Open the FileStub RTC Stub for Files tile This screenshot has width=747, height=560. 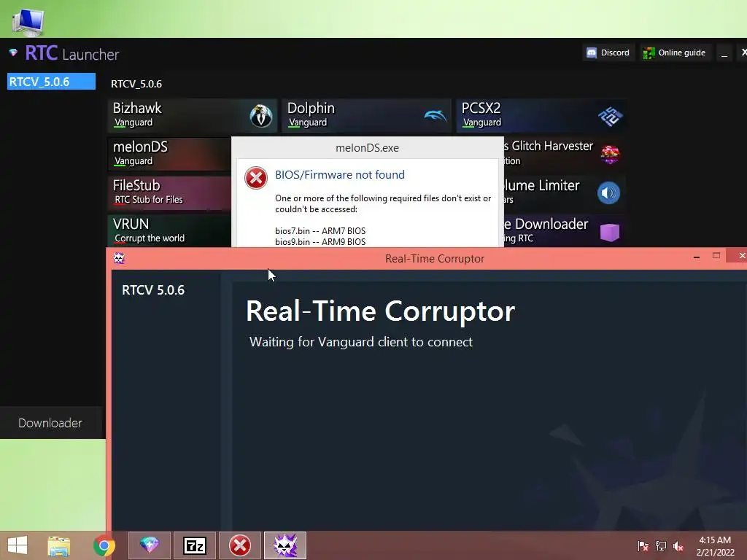pos(169,192)
